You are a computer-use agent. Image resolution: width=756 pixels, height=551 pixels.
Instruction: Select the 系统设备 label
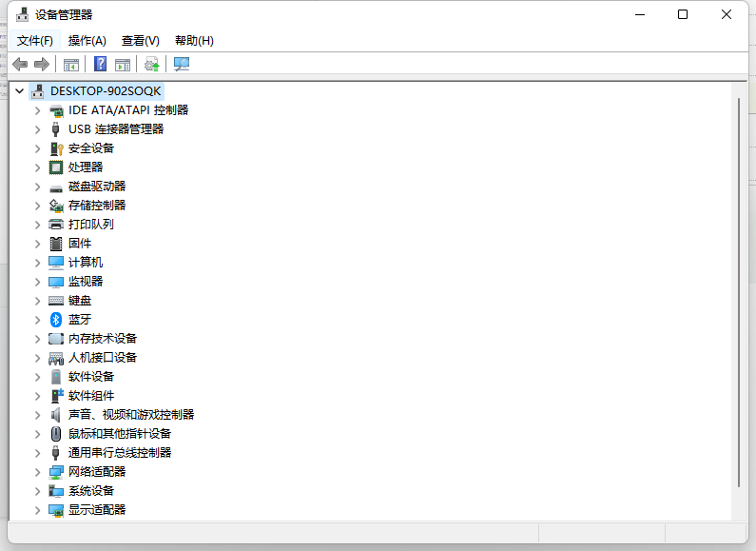point(91,491)
